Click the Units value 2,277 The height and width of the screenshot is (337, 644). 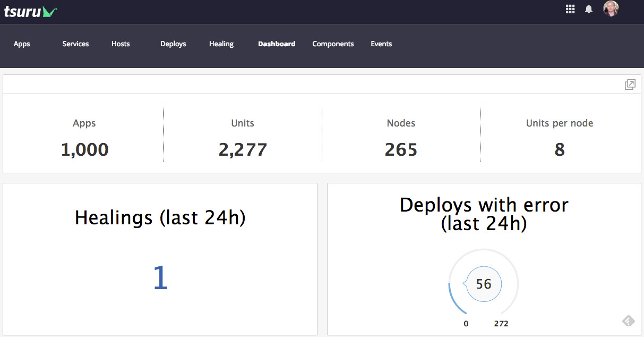pyautogui.click(x=243, y=150)
